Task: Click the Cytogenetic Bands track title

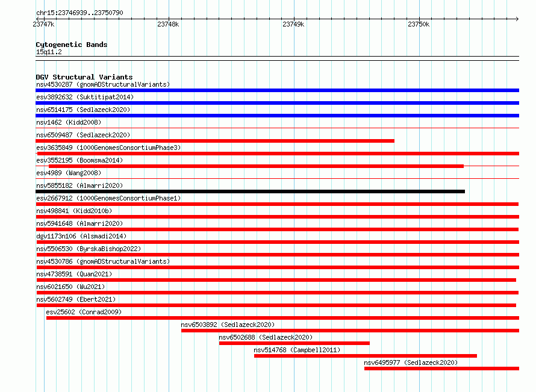Action: pos(72,45)
